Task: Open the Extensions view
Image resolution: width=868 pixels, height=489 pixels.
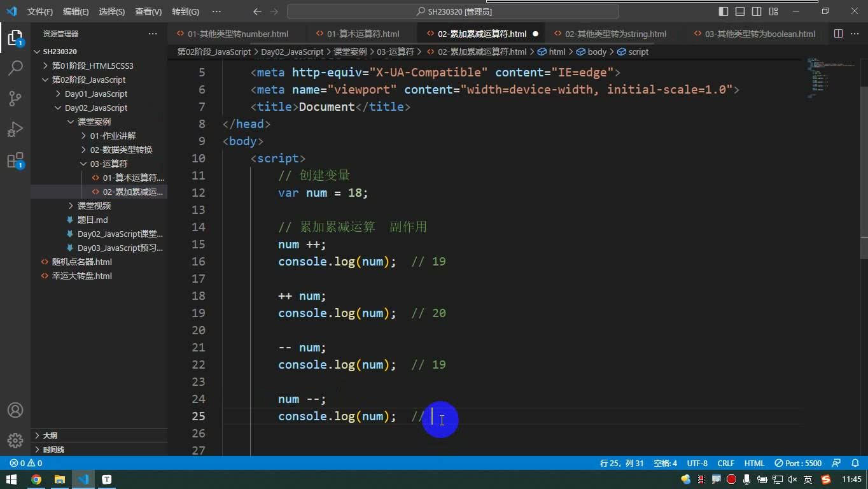Action: [15, 160]
